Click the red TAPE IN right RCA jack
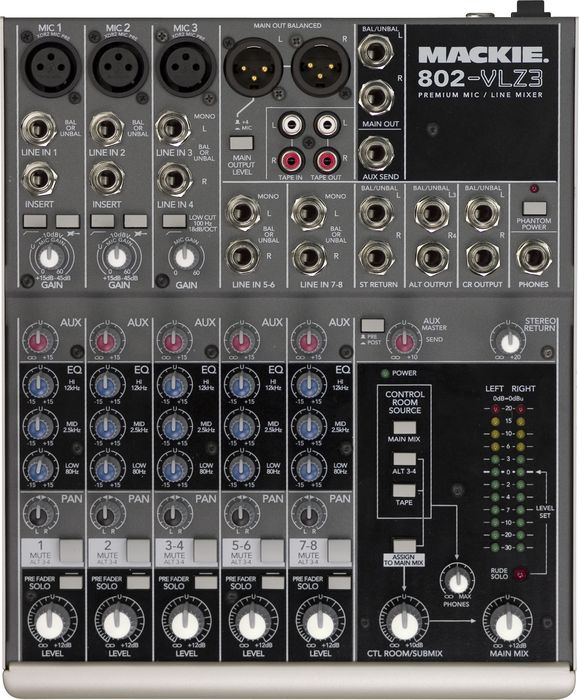Viewport: 579px width, 700px height. pos(291,160)
